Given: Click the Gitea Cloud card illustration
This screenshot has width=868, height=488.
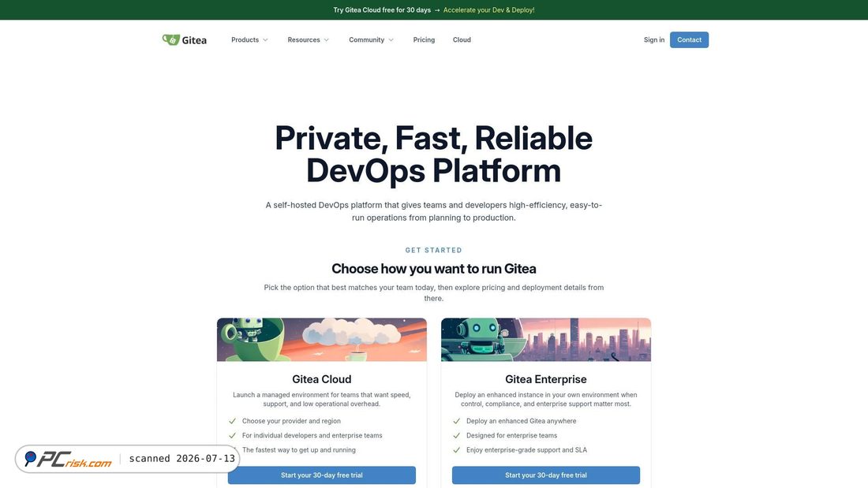Looking at the screenshot, I should tap(322, 340).
